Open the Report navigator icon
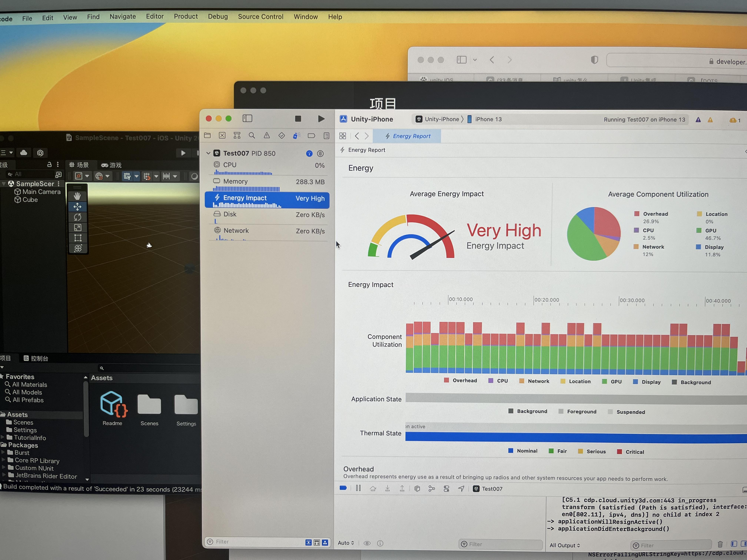The width and height of the screenshot is (747, 560). (326, 136)
